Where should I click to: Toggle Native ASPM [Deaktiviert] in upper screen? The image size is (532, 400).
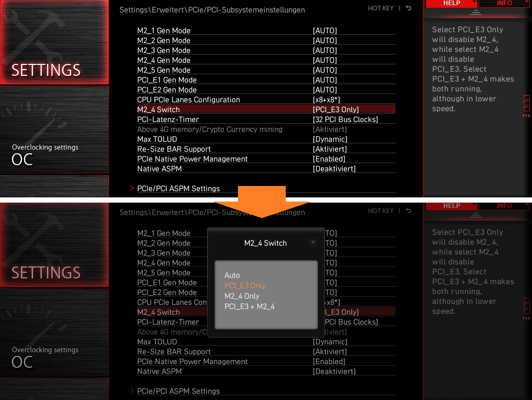pos(334,169)
